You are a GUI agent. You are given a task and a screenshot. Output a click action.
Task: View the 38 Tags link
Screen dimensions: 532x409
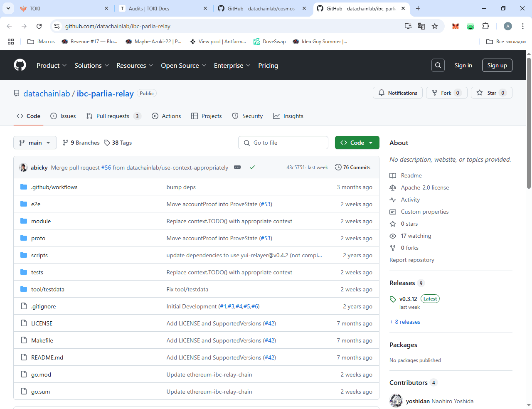click(118, 143)
